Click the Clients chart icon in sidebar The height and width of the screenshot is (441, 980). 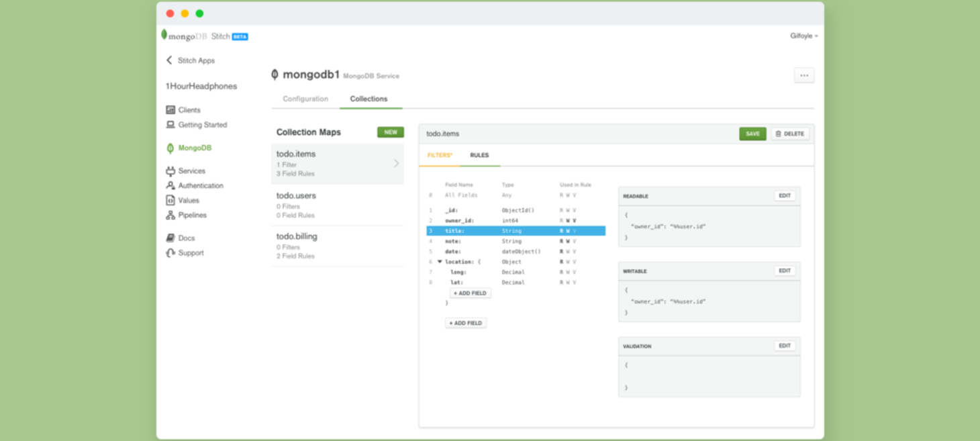pos(170,109)
